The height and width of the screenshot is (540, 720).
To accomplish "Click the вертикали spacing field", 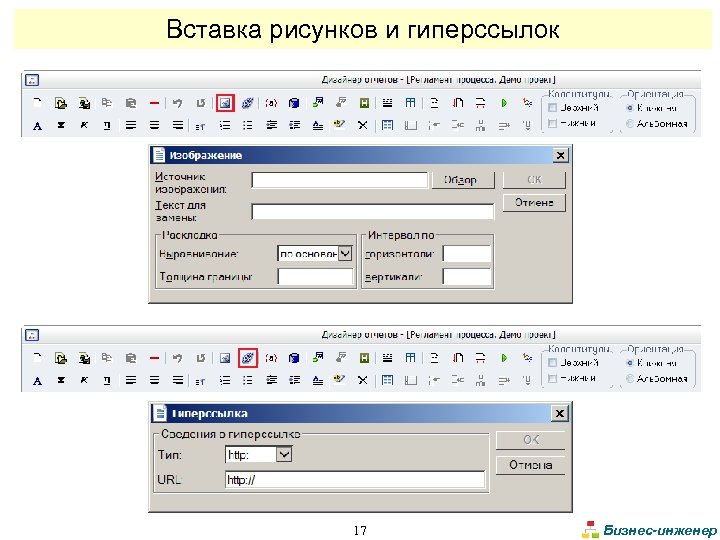I will [467, 276].
